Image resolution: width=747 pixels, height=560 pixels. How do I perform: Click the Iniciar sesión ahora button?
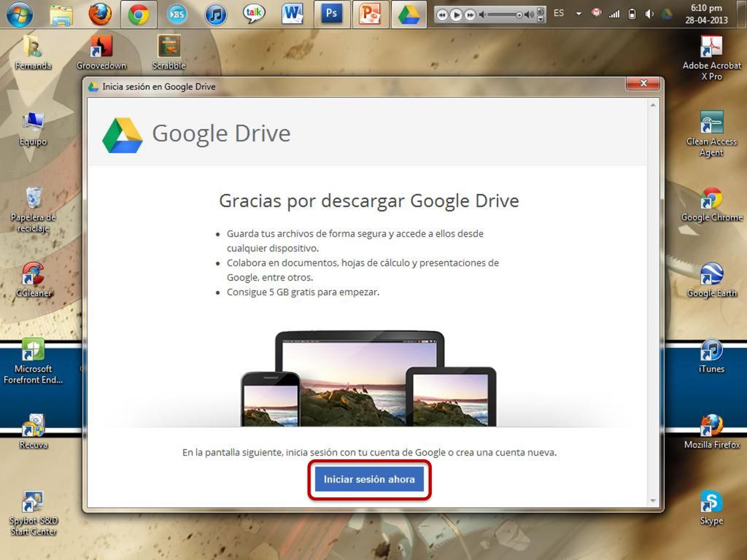tap(369, 480)
